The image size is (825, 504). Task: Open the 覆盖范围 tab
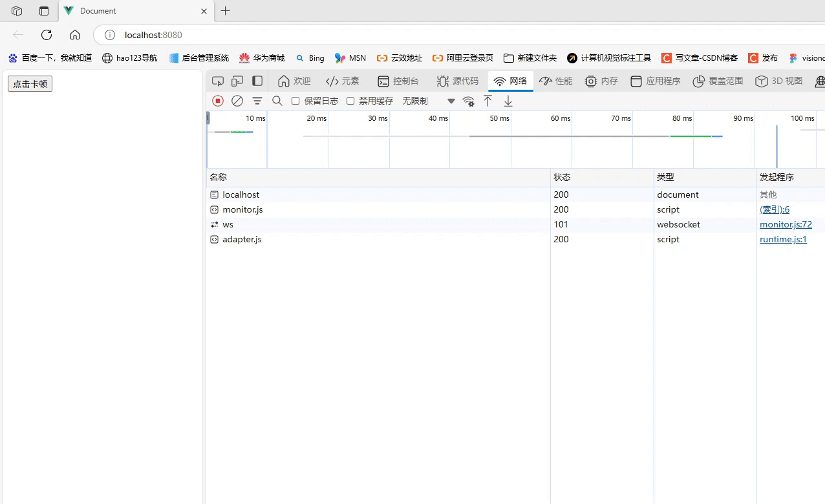coord(718,81)
